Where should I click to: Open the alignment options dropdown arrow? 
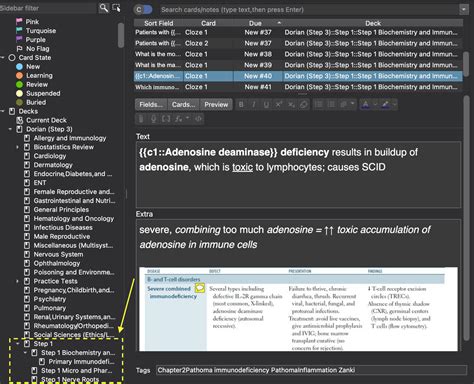pyautogui.click(x=353, y=105)
